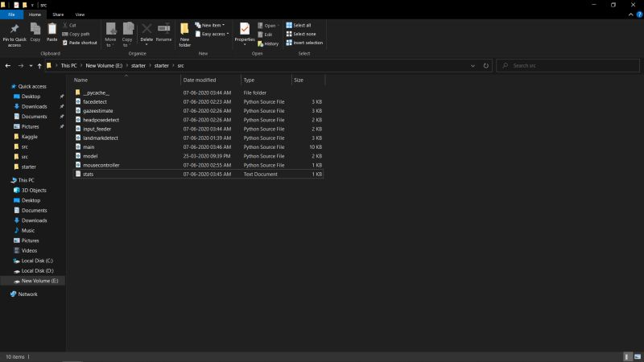Collapse the ribbon with chevron

631,14
